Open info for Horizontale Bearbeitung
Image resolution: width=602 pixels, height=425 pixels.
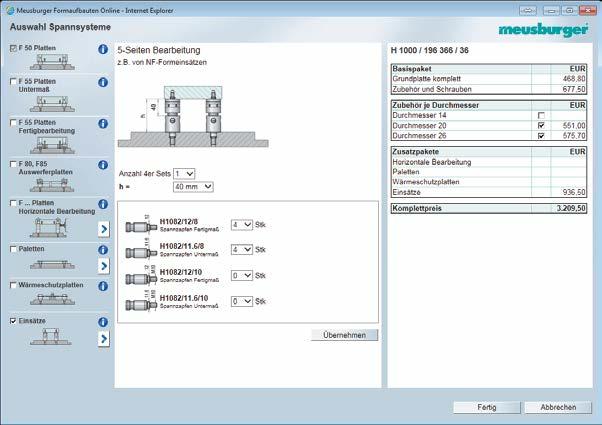pyautogui.click(x=103, y=204)
